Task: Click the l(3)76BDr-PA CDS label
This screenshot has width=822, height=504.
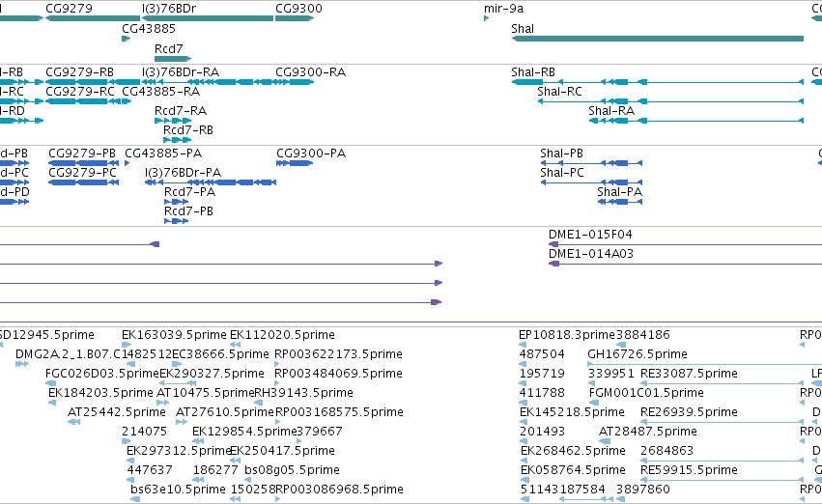Action: [183, 173]
